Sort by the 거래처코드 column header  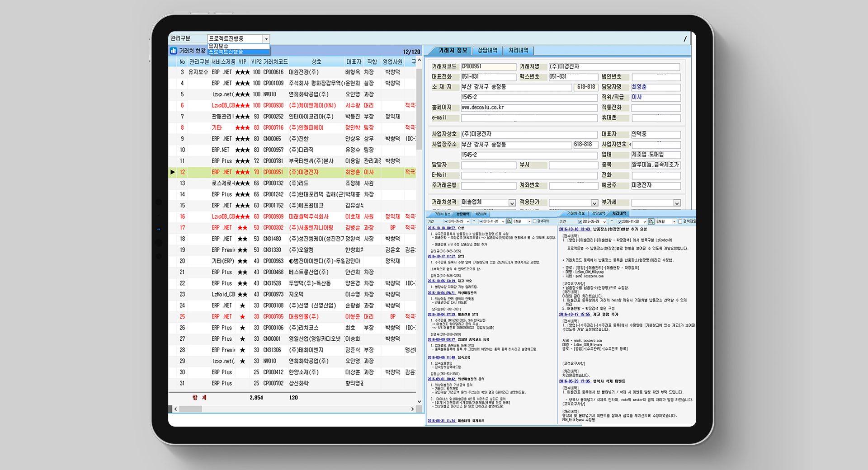coord(275,62)
